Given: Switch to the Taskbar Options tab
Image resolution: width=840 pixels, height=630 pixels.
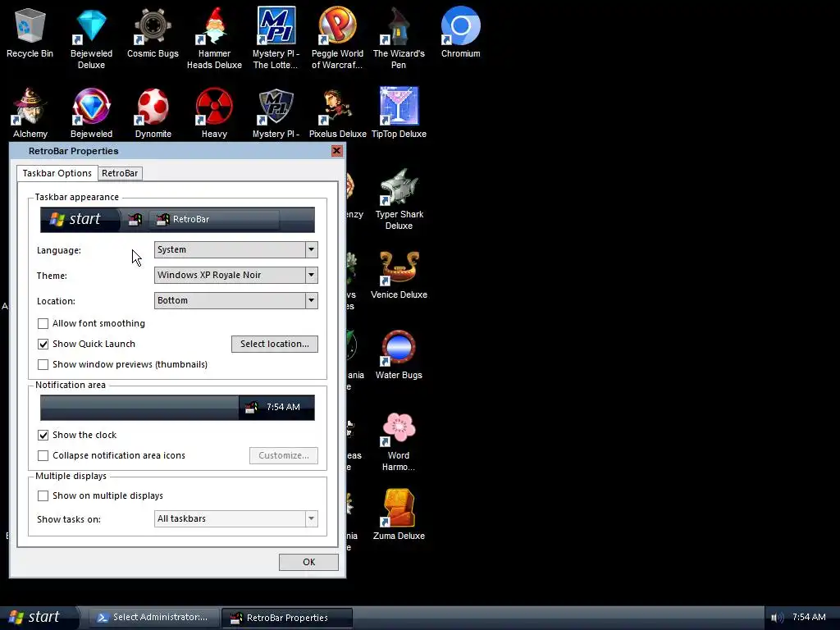Looking at the screenshot, I should coord(57,173).
